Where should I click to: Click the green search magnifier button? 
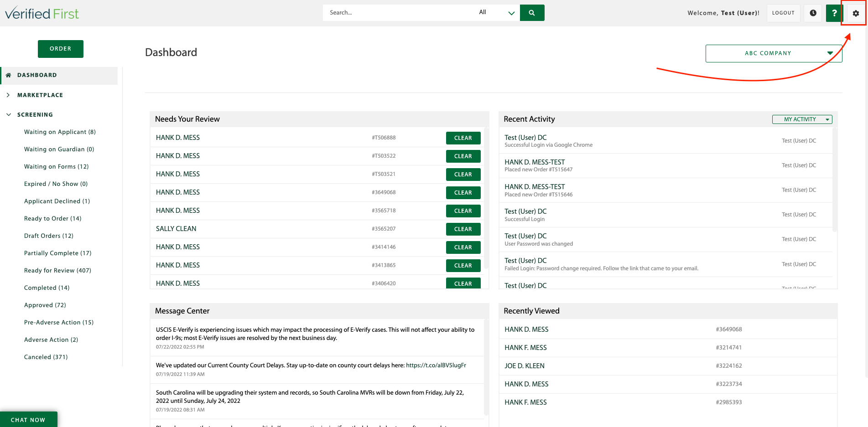pos(532,13)
